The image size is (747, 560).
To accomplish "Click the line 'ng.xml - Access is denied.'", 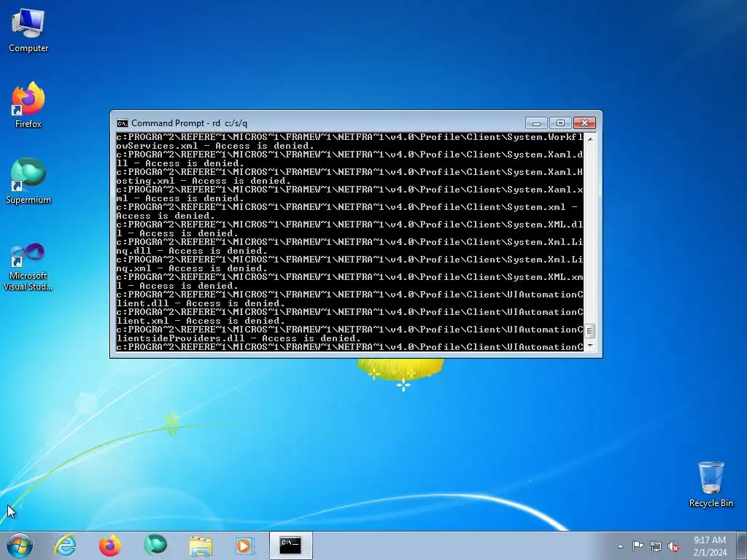I will tap(192, 268).
